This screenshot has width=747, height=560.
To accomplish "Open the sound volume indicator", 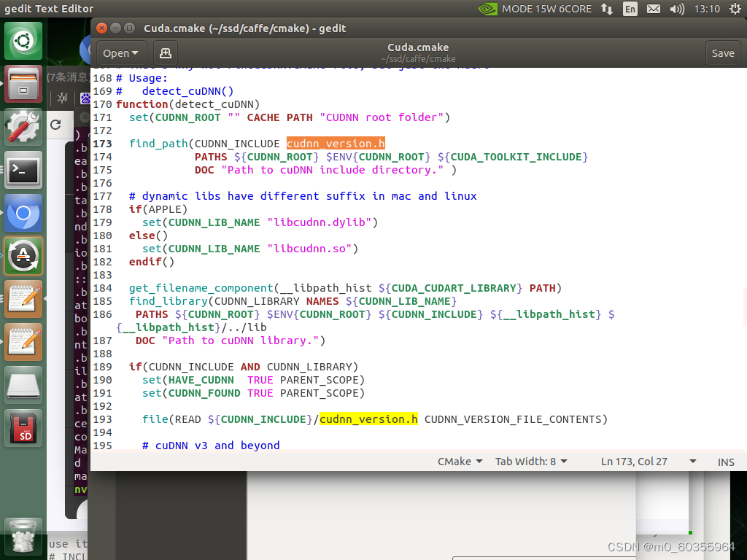I will point(677,9).
